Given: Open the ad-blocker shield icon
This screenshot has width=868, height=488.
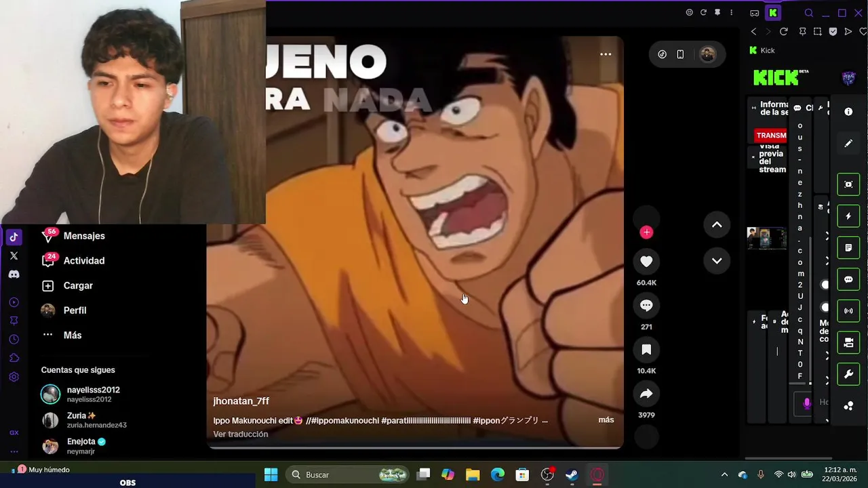Looking at the screenshot, I should [833, 32].
